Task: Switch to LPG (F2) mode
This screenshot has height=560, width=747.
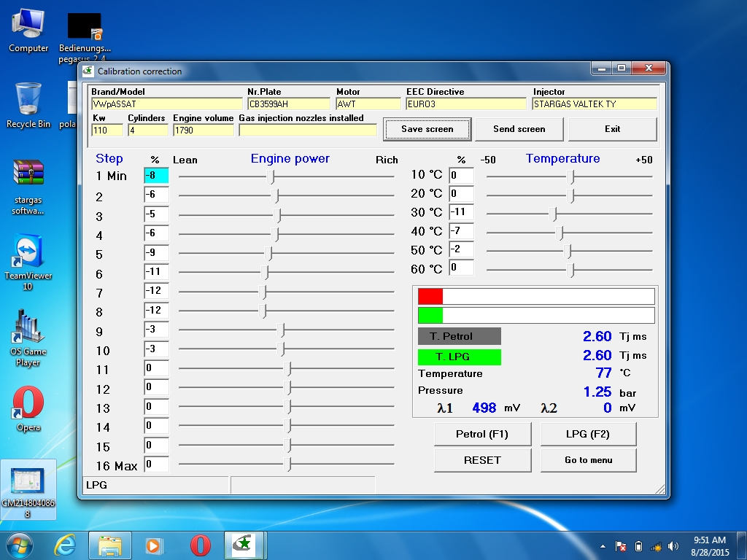Action: coord(588,434)
